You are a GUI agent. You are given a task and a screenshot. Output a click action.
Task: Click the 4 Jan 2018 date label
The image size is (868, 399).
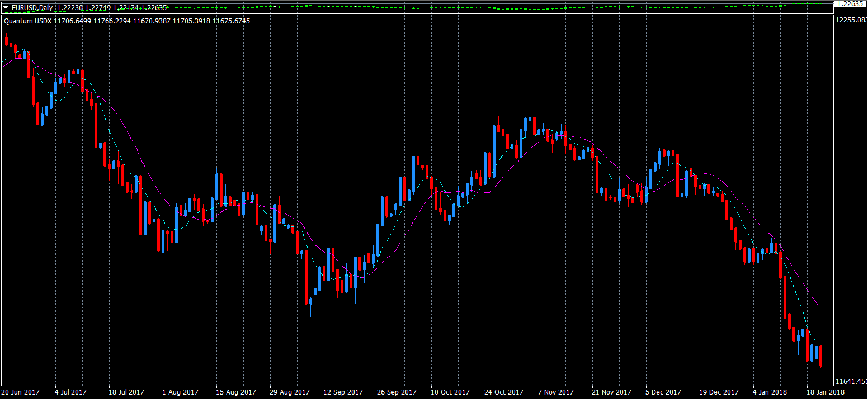770,392
